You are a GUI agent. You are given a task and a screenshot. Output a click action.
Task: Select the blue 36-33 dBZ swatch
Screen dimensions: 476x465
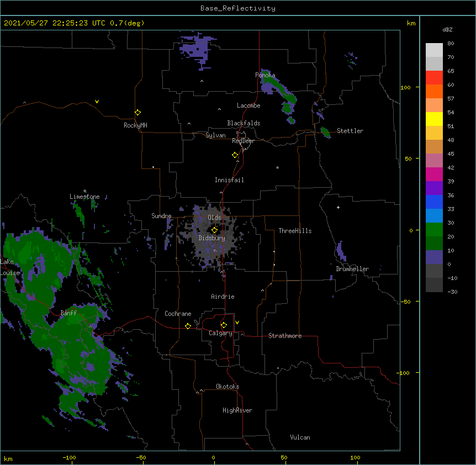(x=434, y=202)
